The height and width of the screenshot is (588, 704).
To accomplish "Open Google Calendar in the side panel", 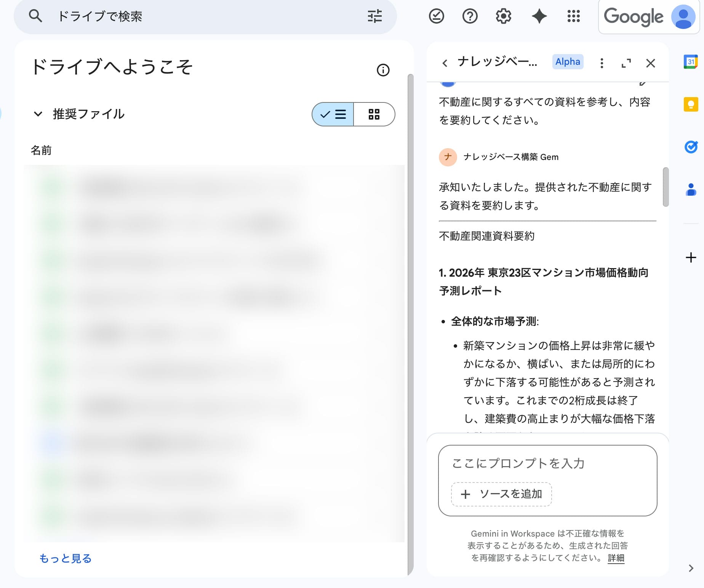I will pos(690,62).
